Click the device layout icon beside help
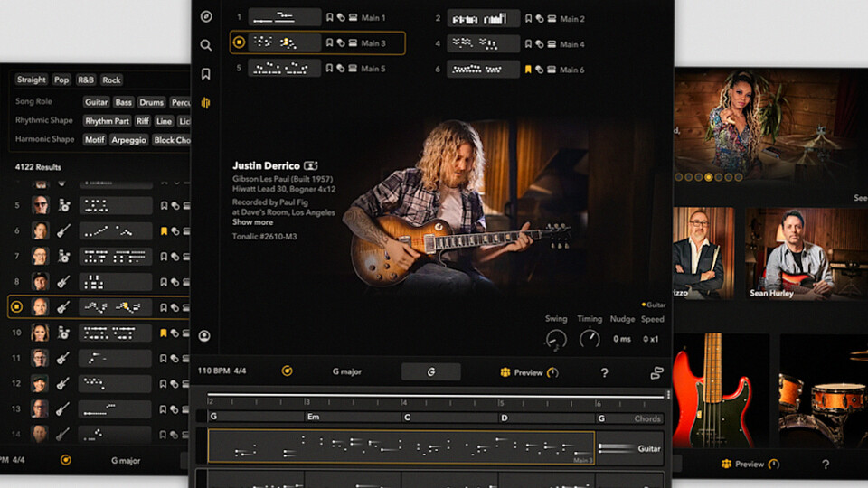 (x=656, y=373)
